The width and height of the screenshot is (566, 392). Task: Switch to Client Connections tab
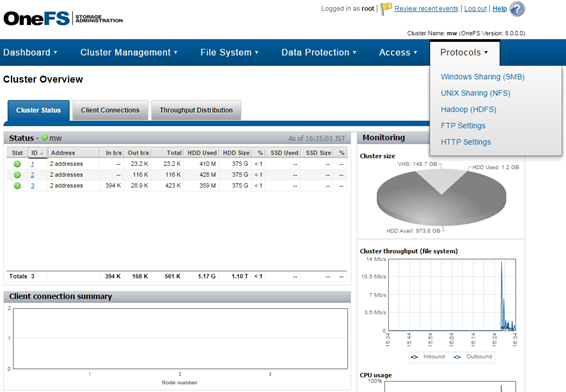click(x=110, y=110)
